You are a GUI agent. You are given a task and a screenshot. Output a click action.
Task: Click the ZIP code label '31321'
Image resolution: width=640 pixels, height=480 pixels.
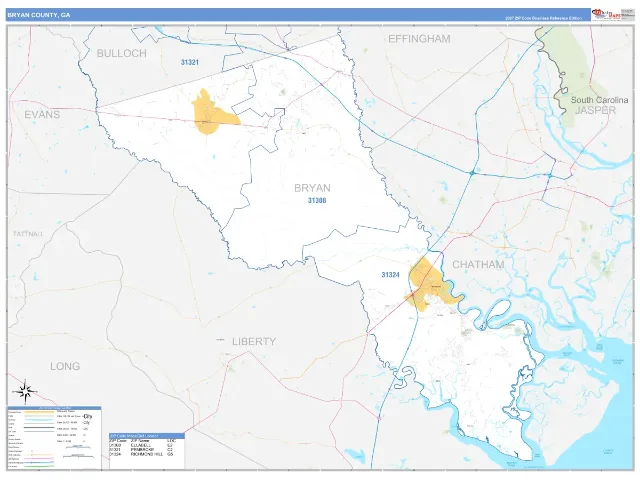(x=190, y=62)
